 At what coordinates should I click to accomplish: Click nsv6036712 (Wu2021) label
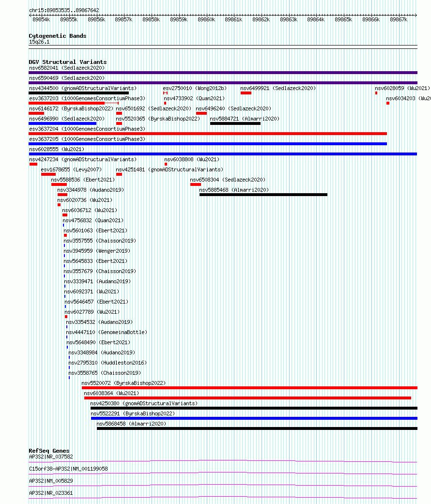coord(90,210)
